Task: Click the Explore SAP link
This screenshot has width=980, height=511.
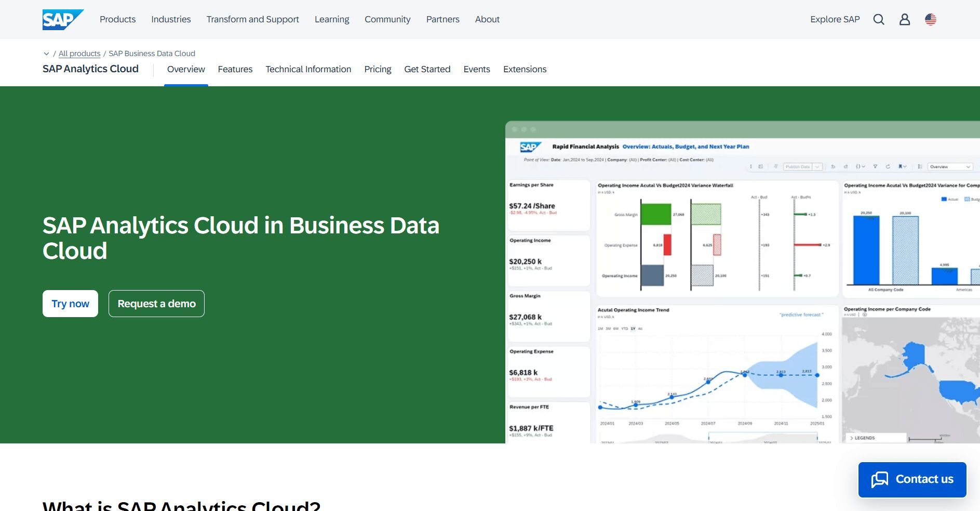Action: click(x=835, y=20)
